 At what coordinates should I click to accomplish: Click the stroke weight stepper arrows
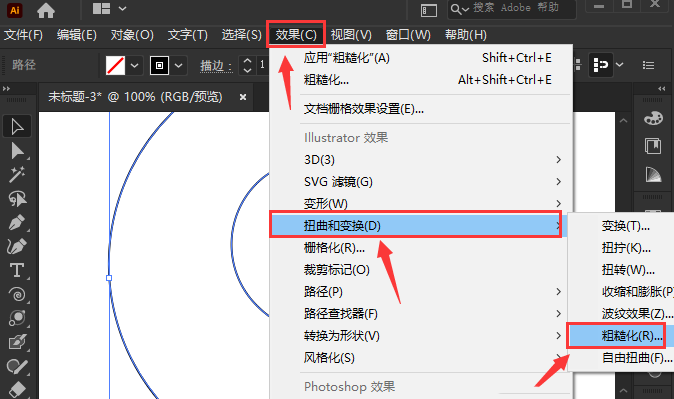tap(247, 65)
